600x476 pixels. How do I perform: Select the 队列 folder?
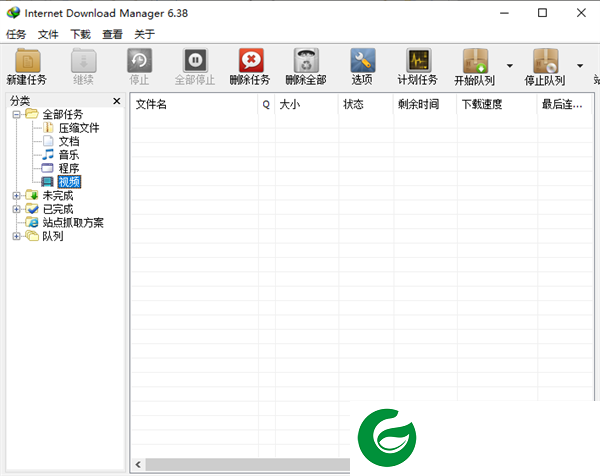pos(53,236)
